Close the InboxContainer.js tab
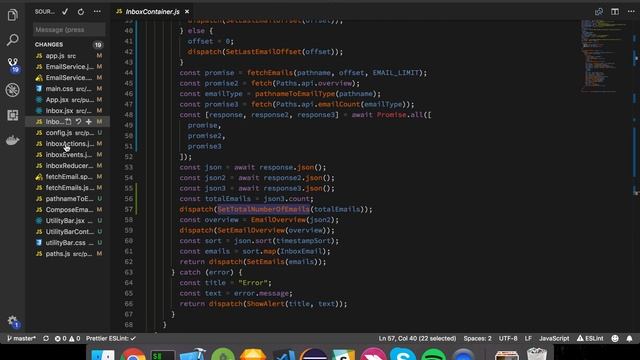Image resolution: width=640 pixels, height=360 pixels. pos(187,12)
